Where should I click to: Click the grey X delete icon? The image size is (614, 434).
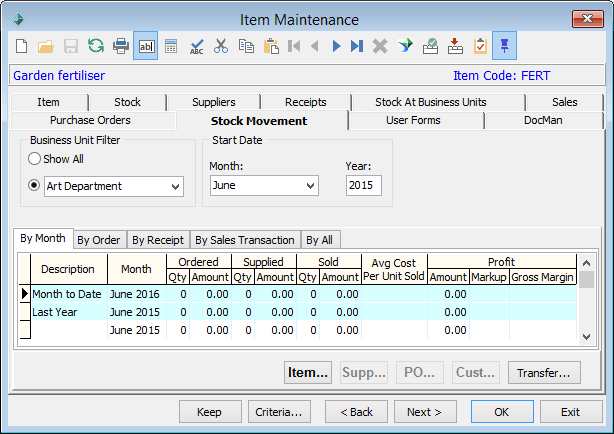click(x=380, y=46)
